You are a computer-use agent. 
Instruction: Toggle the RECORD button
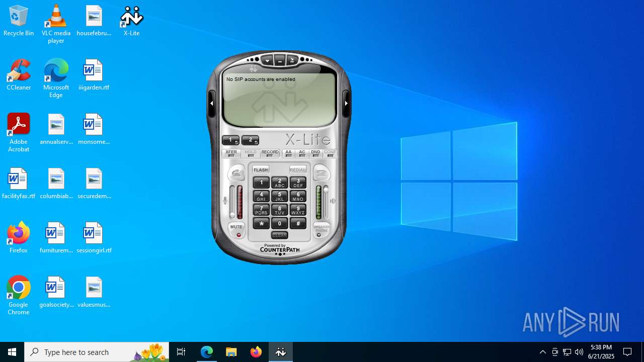click(x=270, y=153)
